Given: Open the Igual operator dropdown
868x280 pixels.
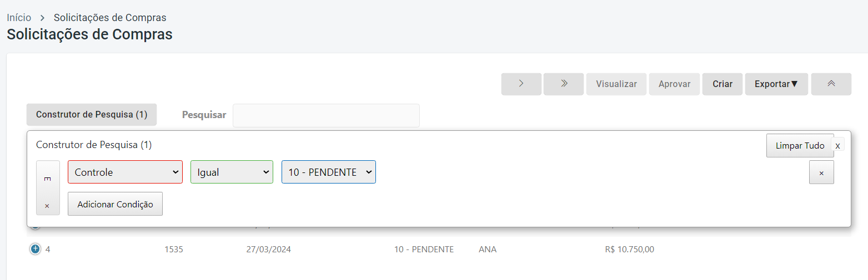Looking at the screenshot, I should 232,172.
